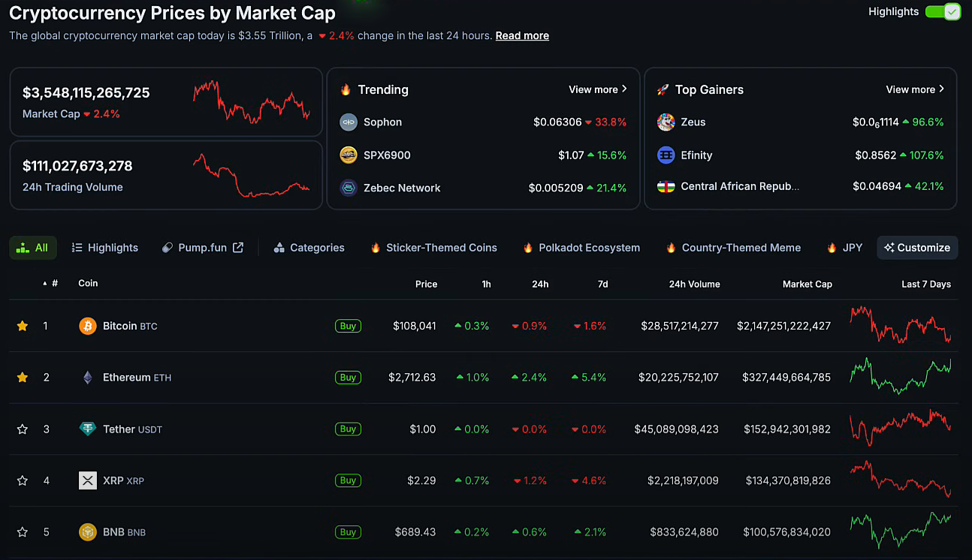The width and height of the screenshot is (972, 560).
Task: Sort table by the # rank column
Action: [54, 284]
